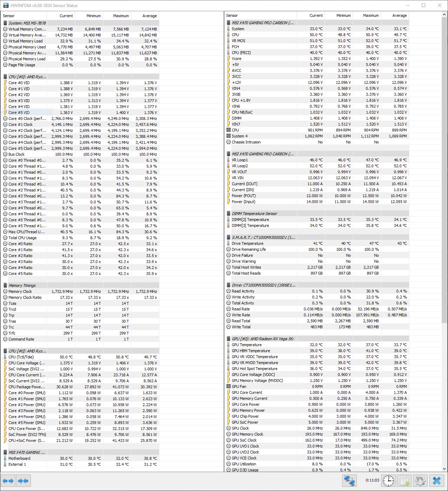The width and height of the screenshot is (448, 491).
Task: Click left panel Sensor column header
Action: (x=24, y=16)
